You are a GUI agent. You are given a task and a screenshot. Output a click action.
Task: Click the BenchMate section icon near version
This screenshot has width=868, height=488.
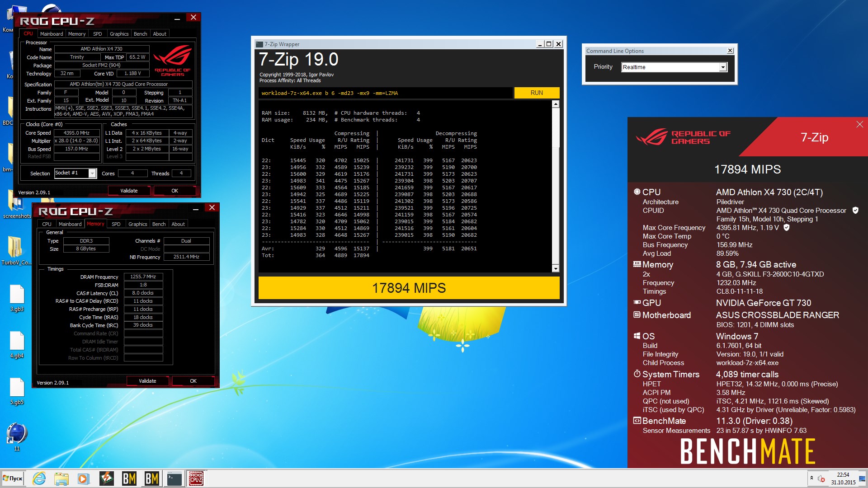coord(637,421)
